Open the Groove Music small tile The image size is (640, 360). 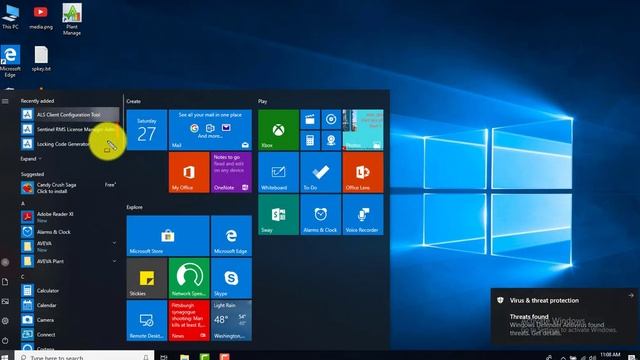click(331, 120)
